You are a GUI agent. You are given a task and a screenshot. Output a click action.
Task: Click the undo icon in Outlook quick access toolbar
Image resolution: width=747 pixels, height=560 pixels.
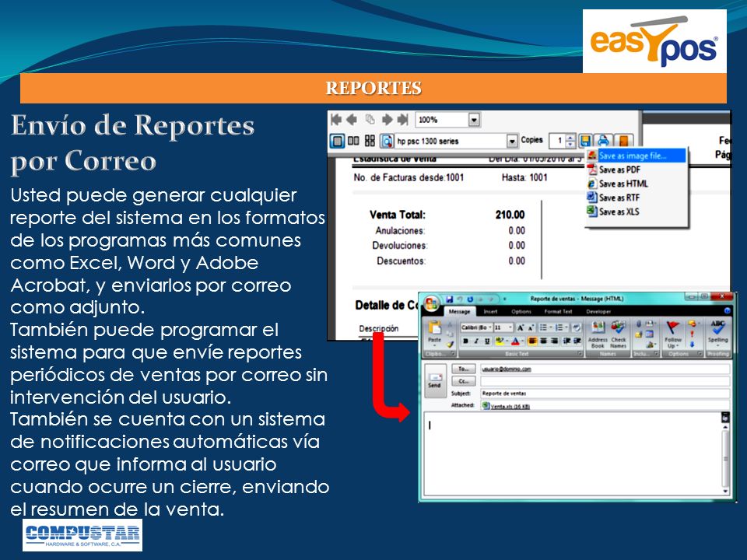pos(460,299)
